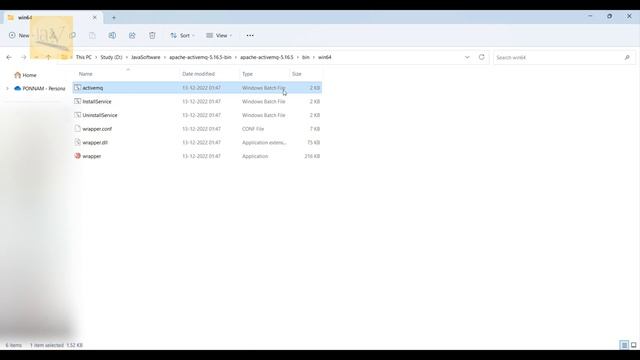
Task: Select the wrapper application file
Action: (x=197, y=156)
